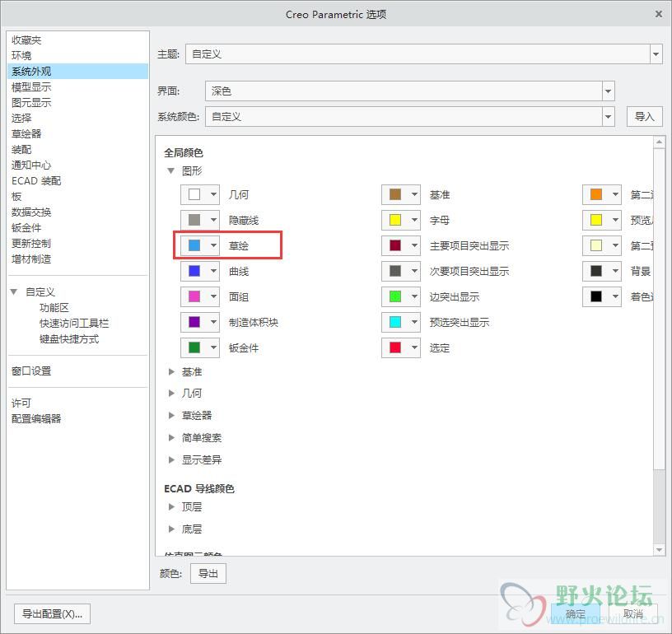
Task: Expand the 简单搜索 section
Action: [x=171, y=437]
